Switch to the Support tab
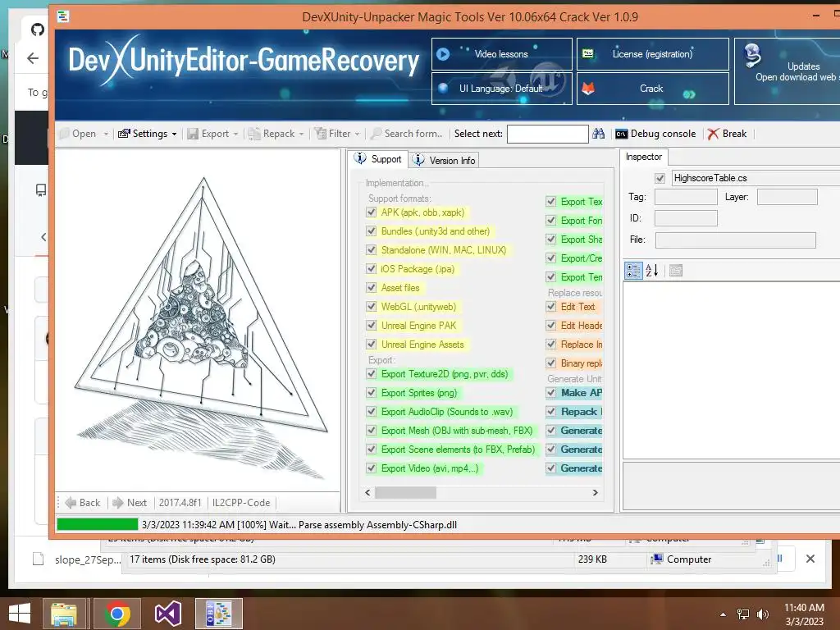The width and height of the screenshot is (840, 630). (378, 159)
